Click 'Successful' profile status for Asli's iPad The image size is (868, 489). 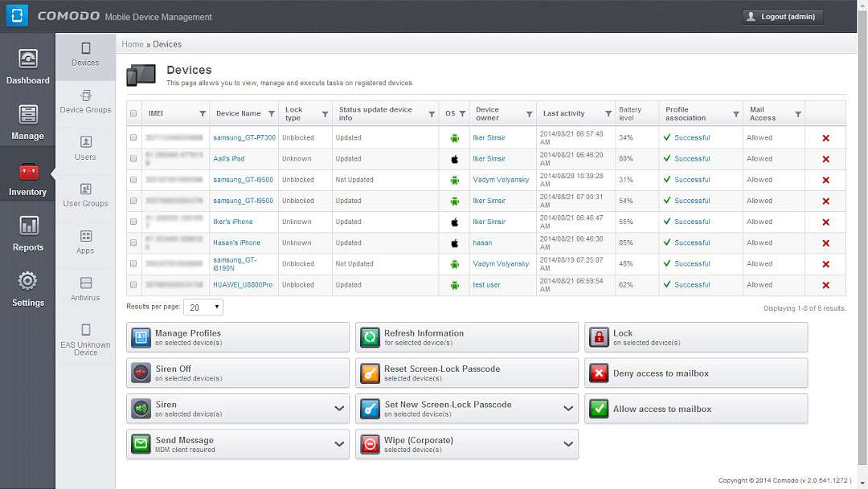(x=692, y=159)
